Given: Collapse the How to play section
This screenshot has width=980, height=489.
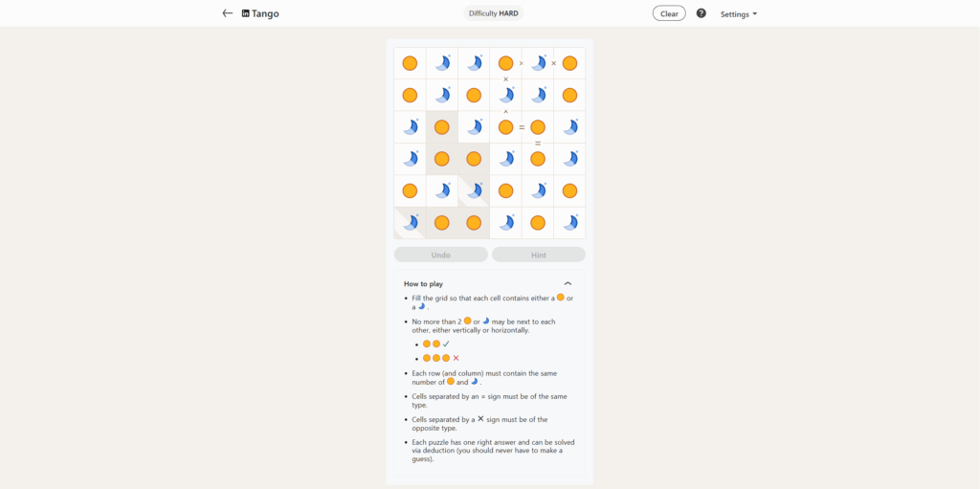Looking at the screenshot, I should pos(568,283).
